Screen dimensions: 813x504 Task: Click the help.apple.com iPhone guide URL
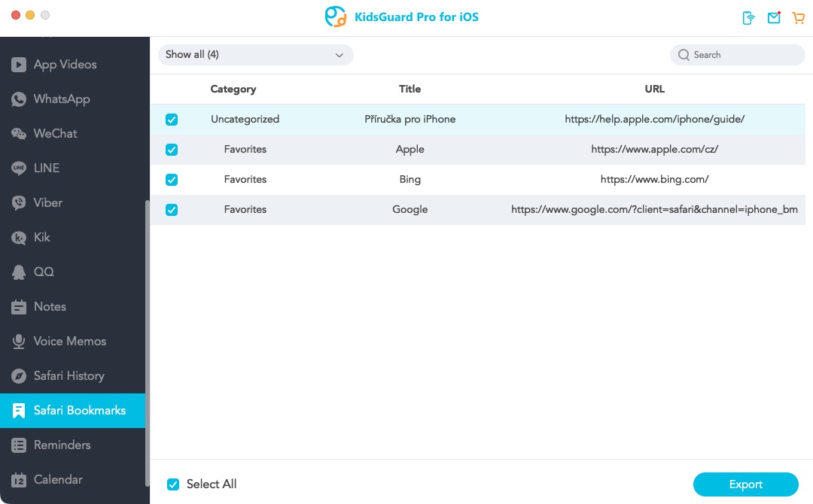tap(654, 119)
